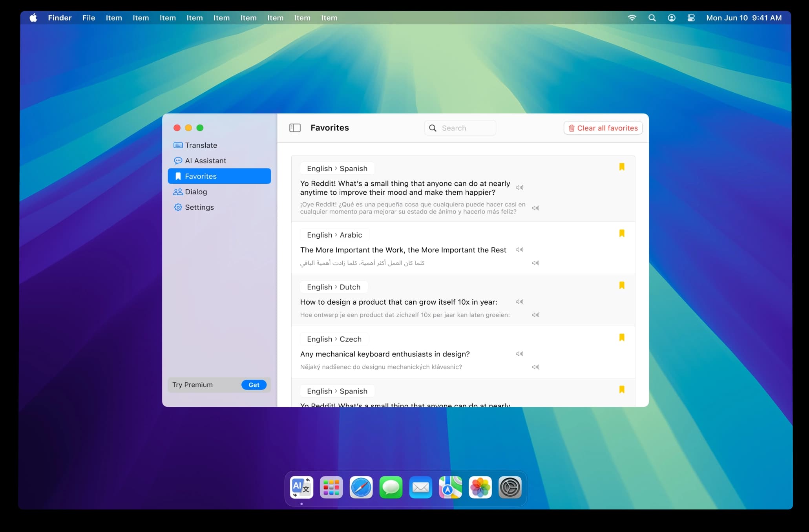Click the 'Hoe ontwerp je een product' translation
Image resolution: width=809 pixels, height=532 pixels.
click(x=405, y=315)
